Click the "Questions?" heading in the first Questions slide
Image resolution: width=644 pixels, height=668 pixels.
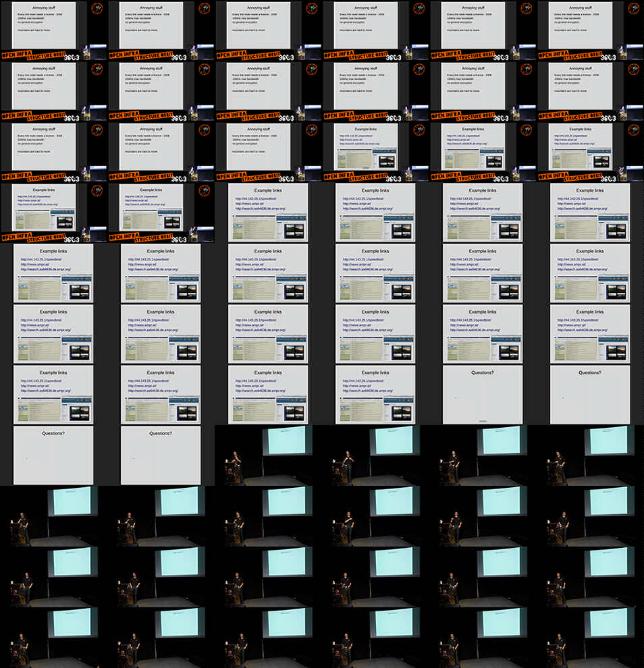pos(482,372)
